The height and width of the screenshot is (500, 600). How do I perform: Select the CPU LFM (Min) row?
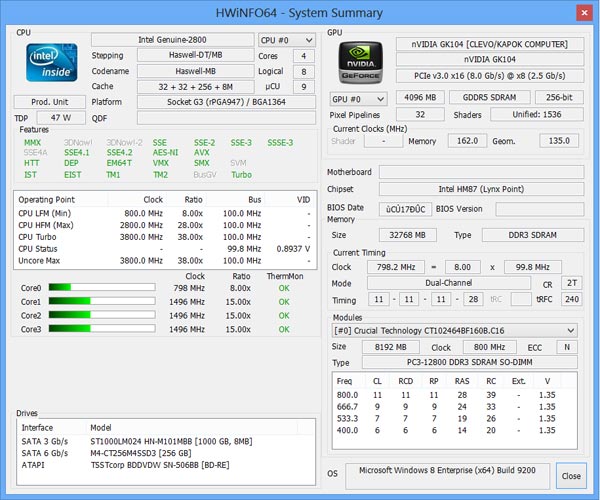pyautogui.click(x=165, y=213)
